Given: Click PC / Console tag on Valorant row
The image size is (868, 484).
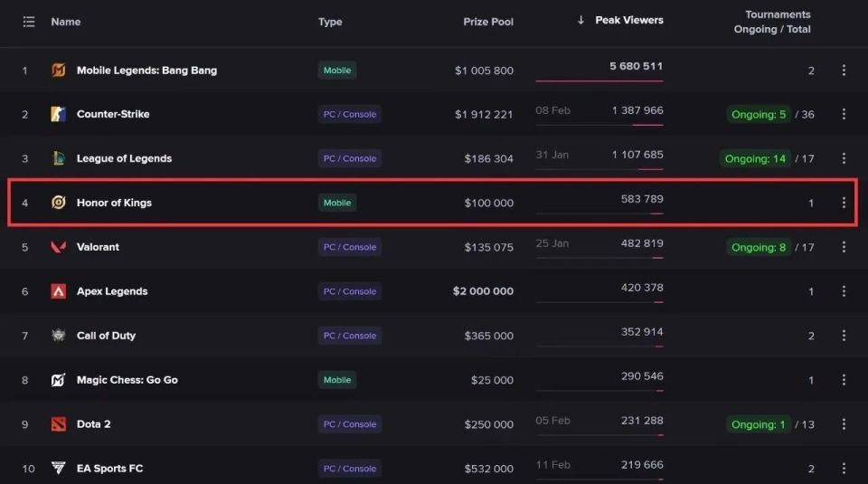Looking at the screenshot, I should pyautogui.click(x=349, y=247).
